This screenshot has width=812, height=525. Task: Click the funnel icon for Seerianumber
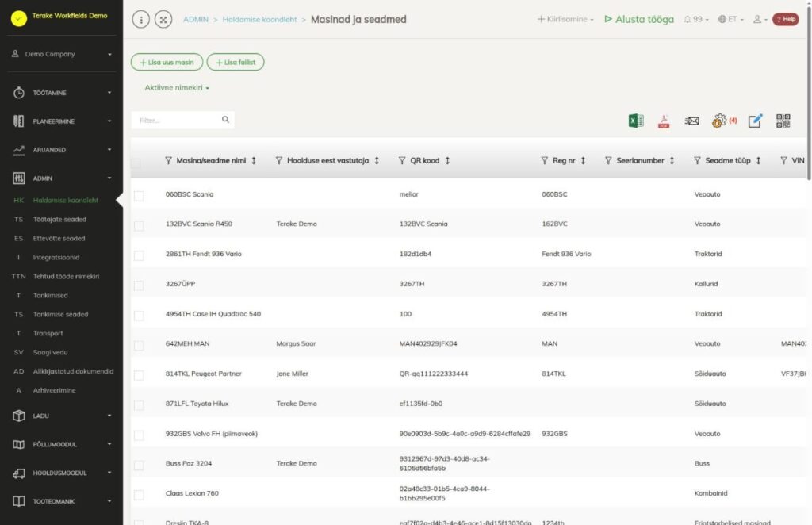click(608, 160)
